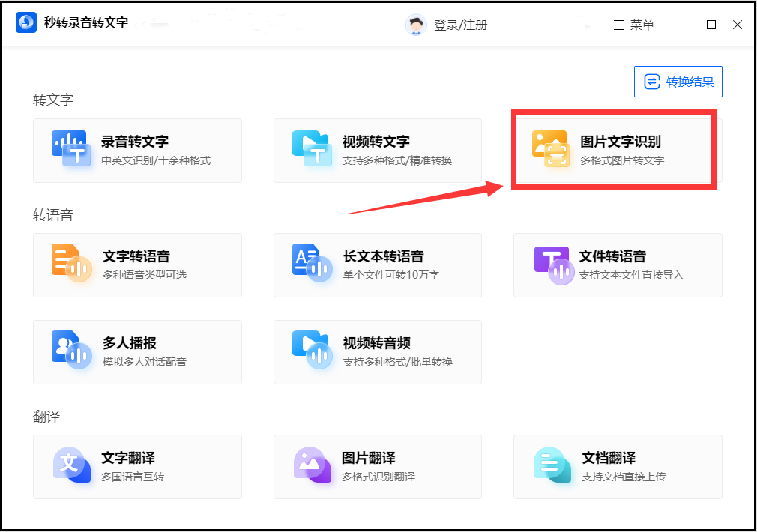Maximize the application window

(711, 25)
